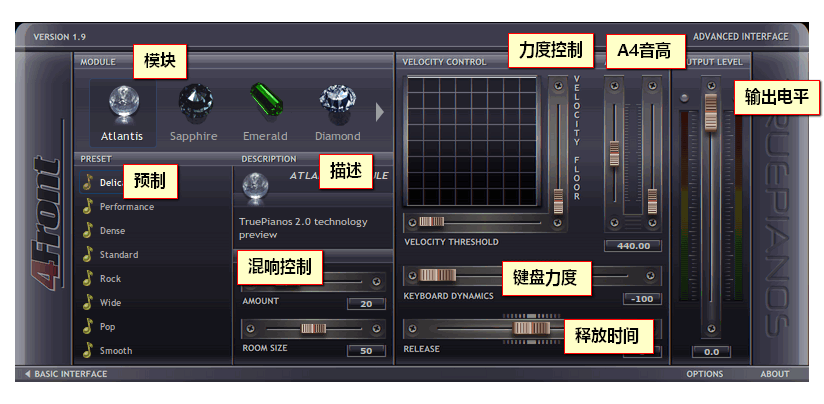Click the Room Size slider handle
824x404 pixels.
(x=314, y=329)
